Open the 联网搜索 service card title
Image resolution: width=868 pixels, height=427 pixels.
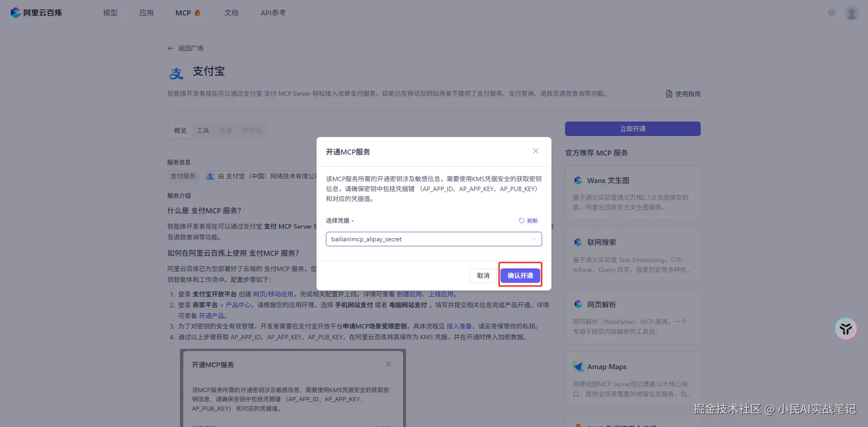pos(602,242)
